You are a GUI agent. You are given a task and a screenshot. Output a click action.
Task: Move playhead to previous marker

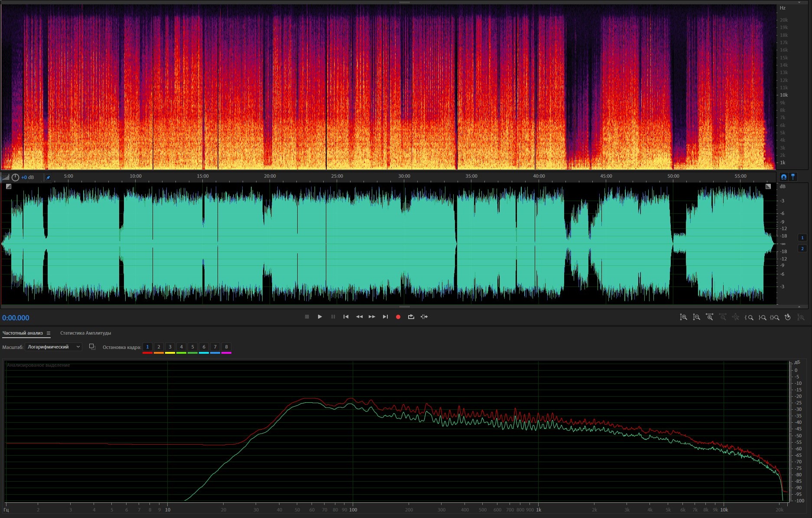pos(346,317)
